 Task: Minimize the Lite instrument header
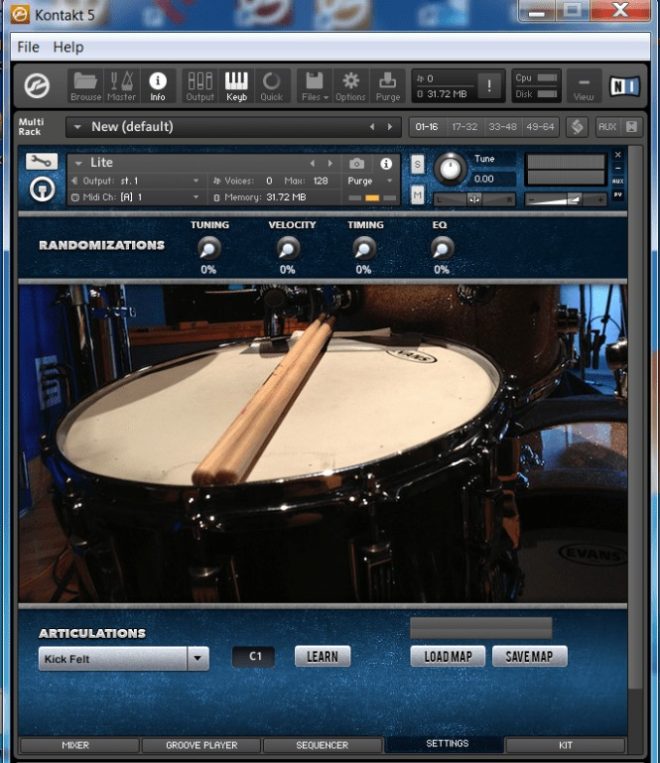(618, 168)
